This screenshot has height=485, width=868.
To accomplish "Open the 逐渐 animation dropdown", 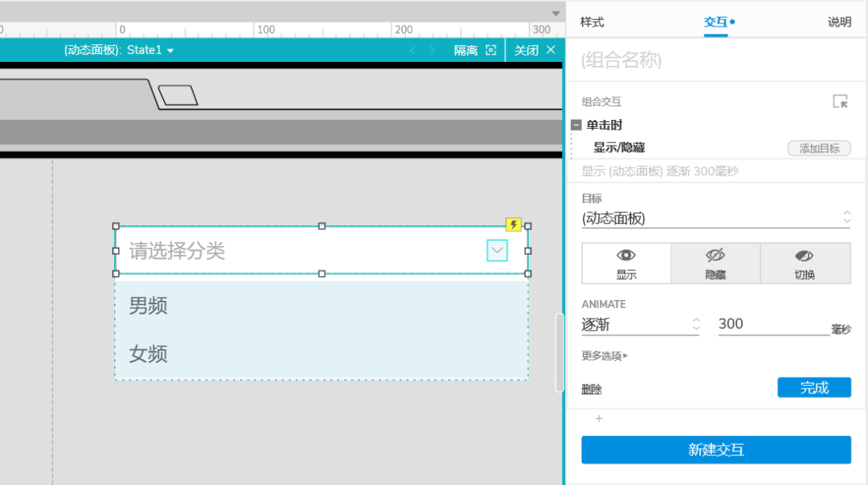I will 641,325.
